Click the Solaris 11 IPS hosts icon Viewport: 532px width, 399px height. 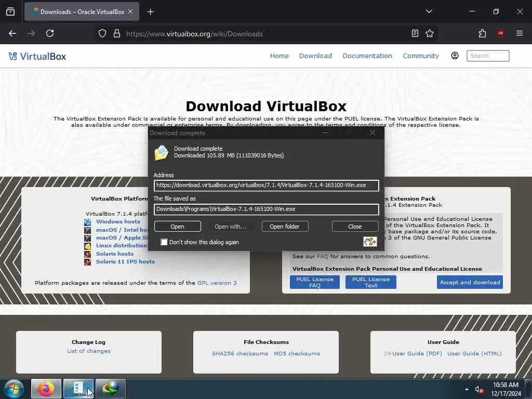point(87,262)
